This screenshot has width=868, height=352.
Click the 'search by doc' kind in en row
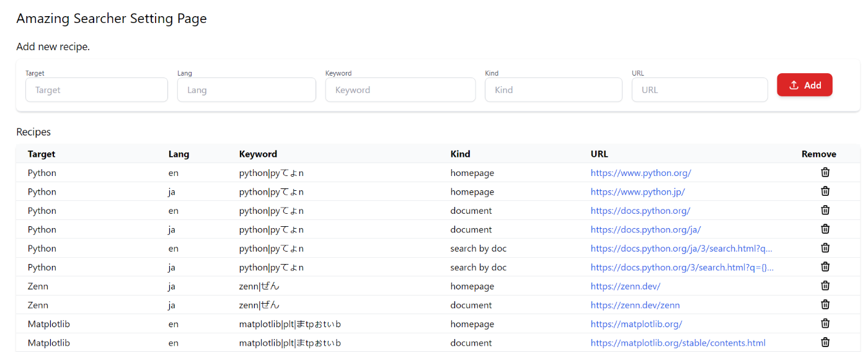coord(479,249)
